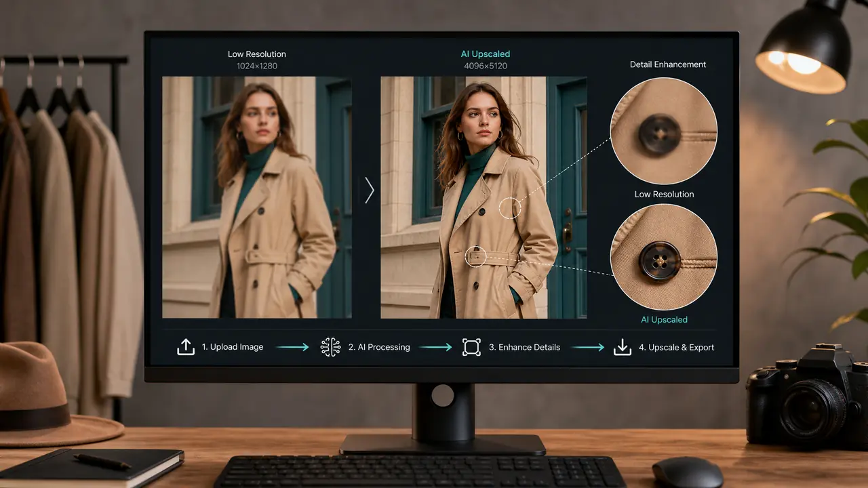The height and width of the screenshot is (488, 868).
Task: Open the '1. Upload Image' step
Action: [233, 347]
